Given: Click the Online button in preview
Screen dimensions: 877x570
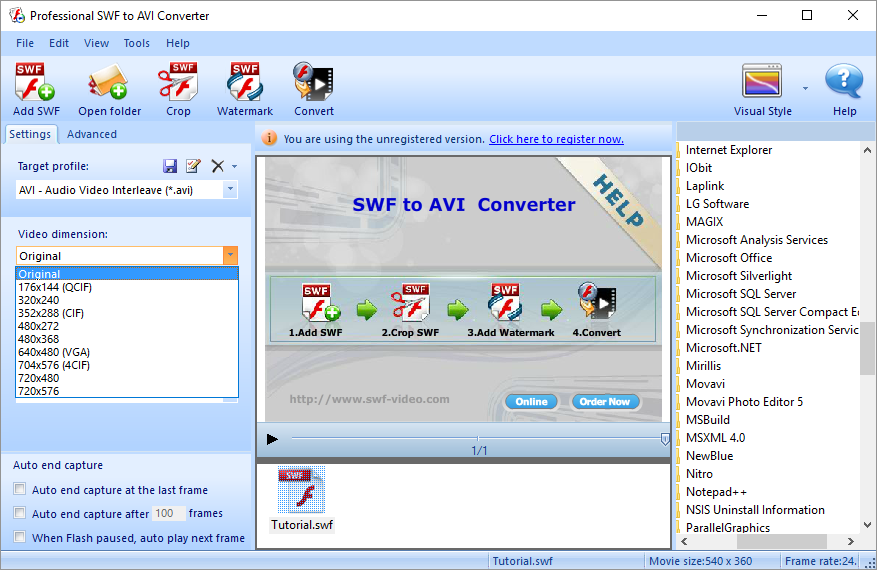Looking at the screenshot, I should click(x=531, y=402).
